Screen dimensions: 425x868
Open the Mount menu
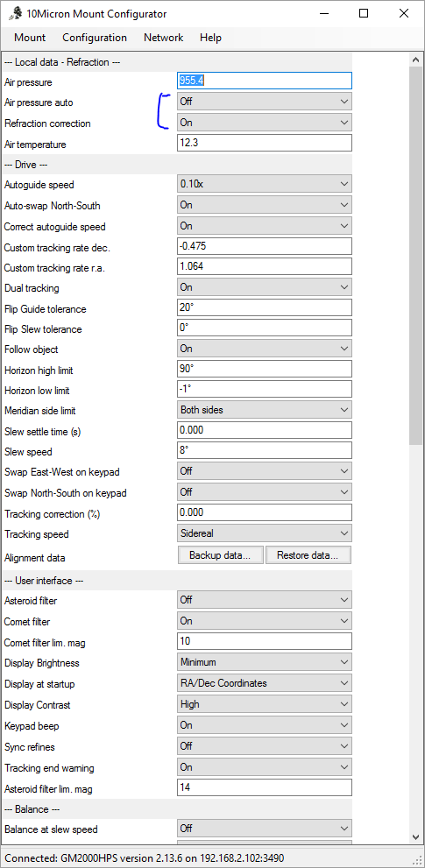pyautogui.click(x=30, y=38)
